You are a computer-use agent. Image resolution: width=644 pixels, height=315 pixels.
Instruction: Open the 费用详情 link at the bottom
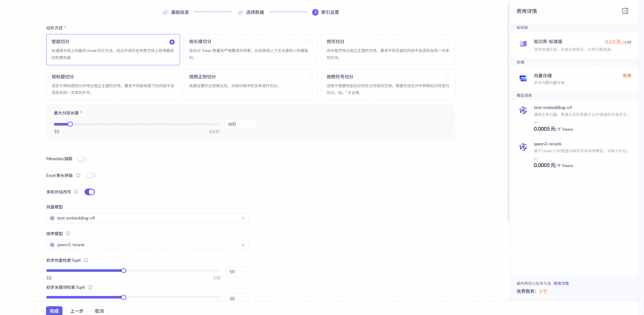click(561, 283)
